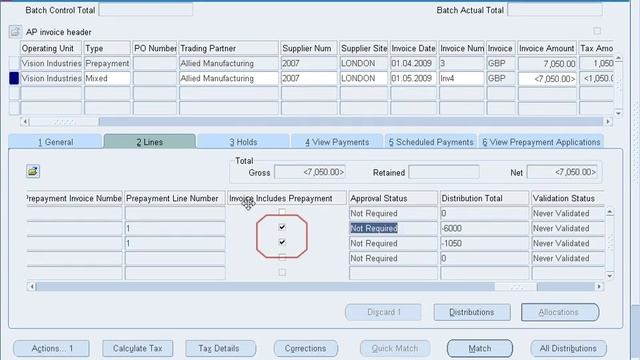Screen dimensions: 640x360
Task: Click Trading Partner cell in Mixed row
Action: click(229, 78)
